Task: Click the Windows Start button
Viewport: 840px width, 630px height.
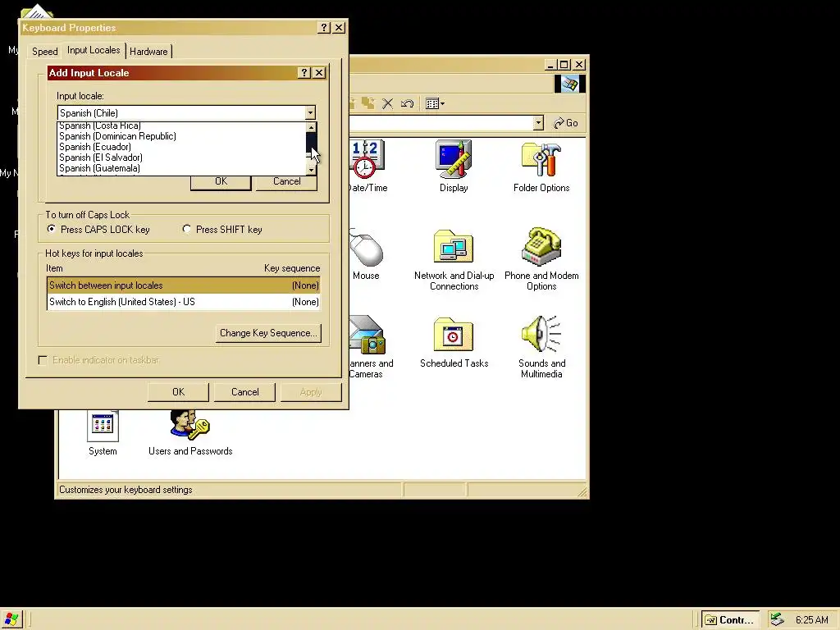Action: pos(11,619)
